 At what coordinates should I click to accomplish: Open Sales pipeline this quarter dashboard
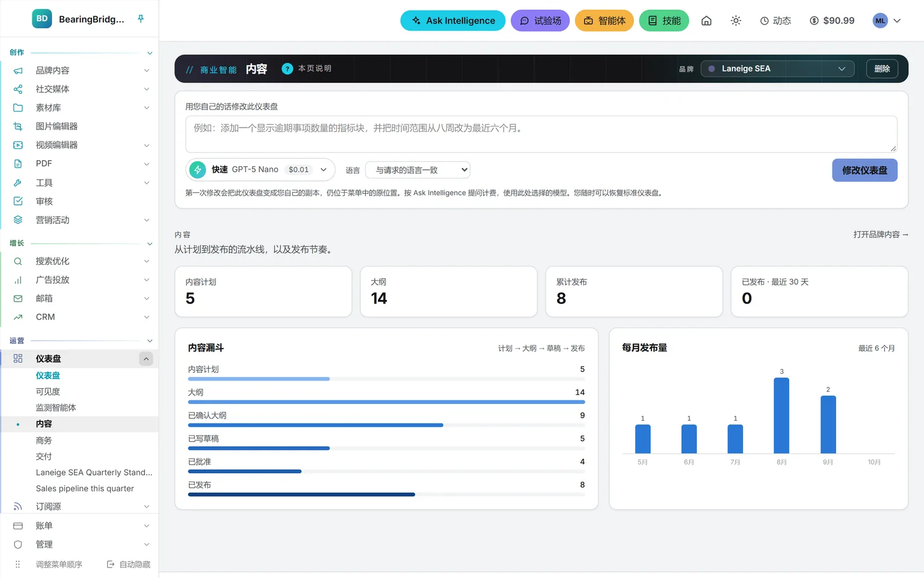85,488
